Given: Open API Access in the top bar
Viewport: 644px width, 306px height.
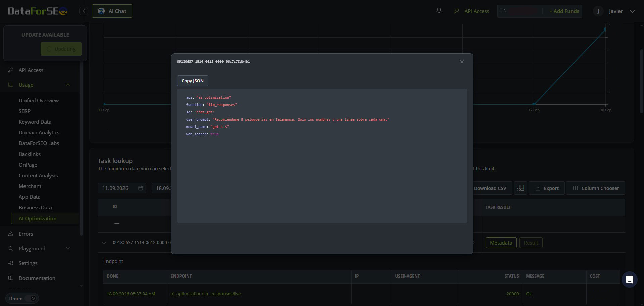Looking at the screenshot, I should point(472,11).
